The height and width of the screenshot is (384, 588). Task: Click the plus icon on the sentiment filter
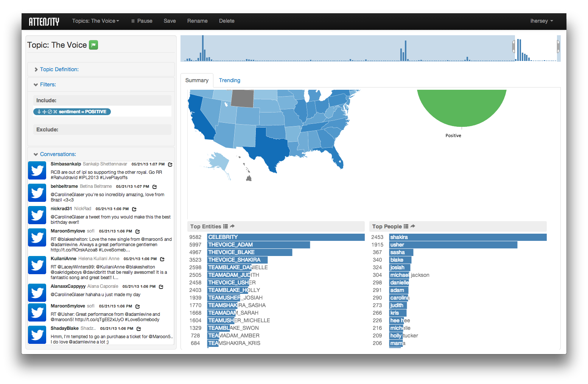[44, 112]
